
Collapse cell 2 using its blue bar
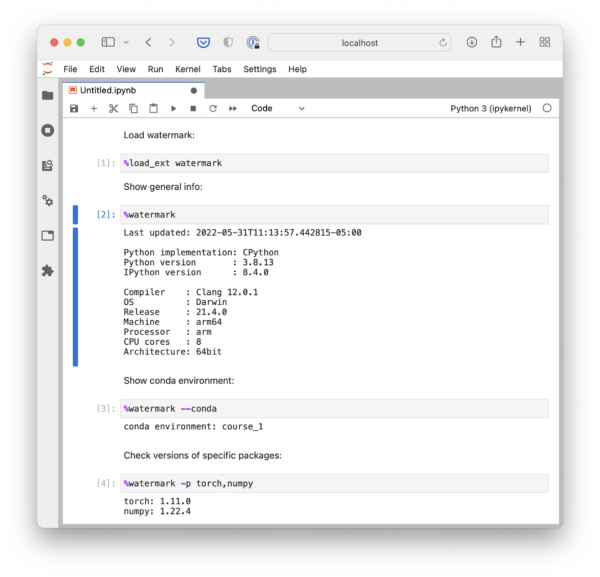coord(75,214)
